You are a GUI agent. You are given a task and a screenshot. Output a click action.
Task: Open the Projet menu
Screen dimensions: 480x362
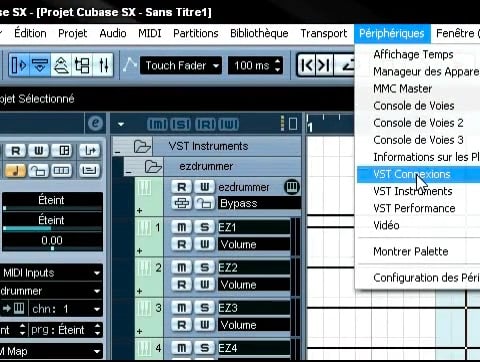[x=72, y=33]
